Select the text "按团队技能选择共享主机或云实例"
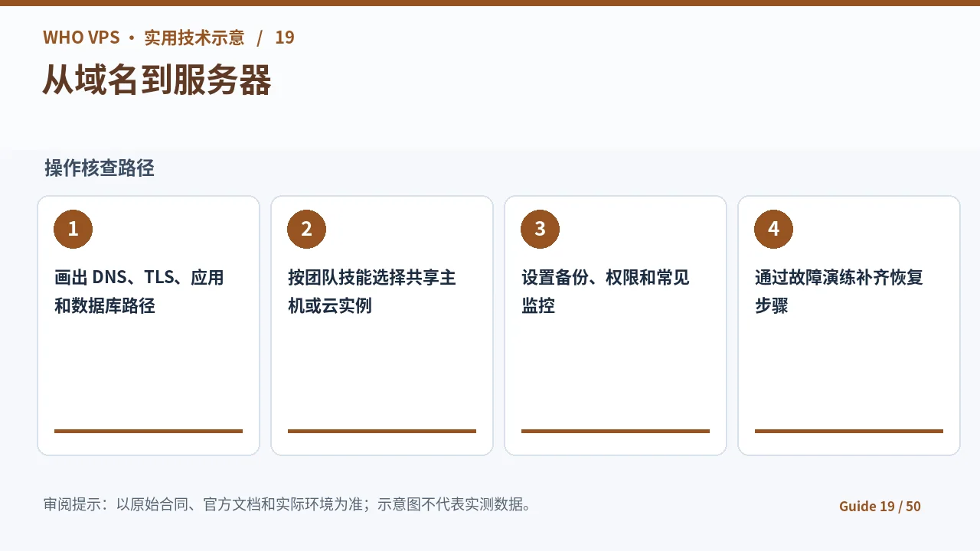 tap(372, 292)
